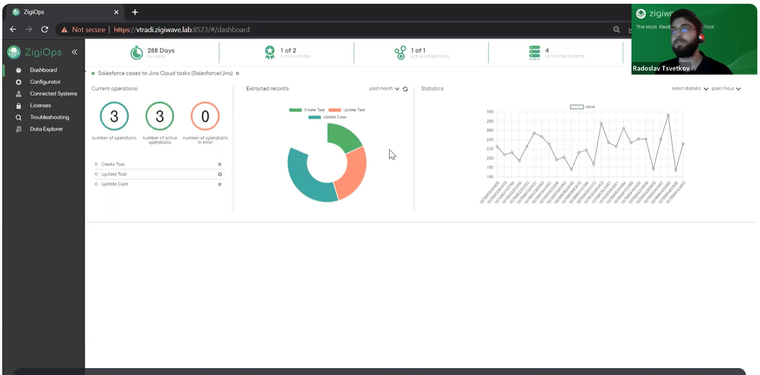Click the highest peak point on Statistics line
Viewport: 760px width, 375px height.
coord(668,115)
